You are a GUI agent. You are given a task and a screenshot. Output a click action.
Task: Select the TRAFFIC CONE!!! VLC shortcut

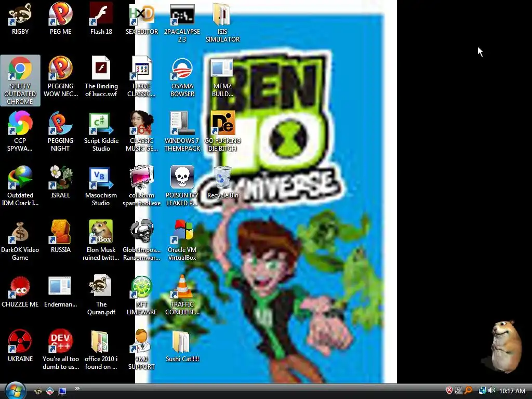coord(182,295)
